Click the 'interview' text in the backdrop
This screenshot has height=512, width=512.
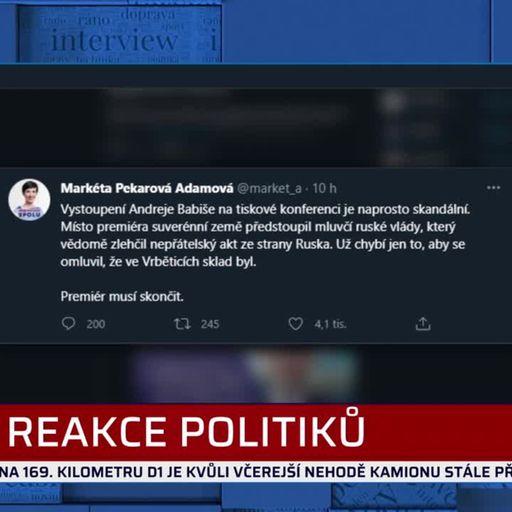[x=114, y=41]
